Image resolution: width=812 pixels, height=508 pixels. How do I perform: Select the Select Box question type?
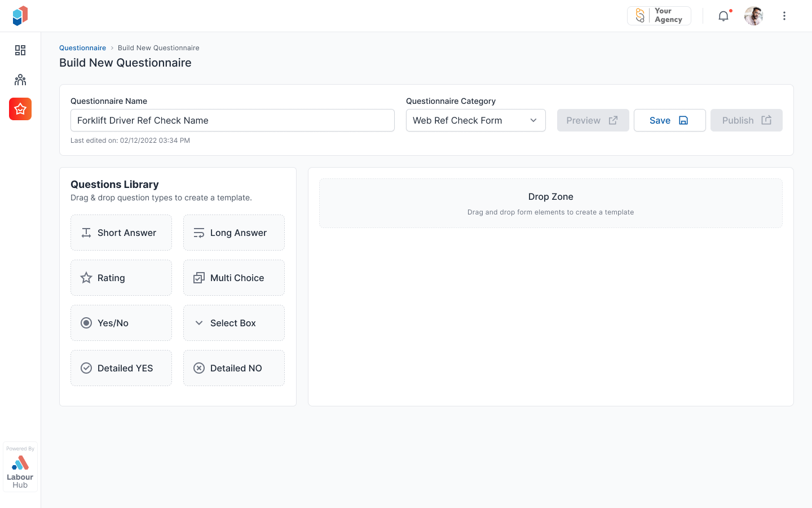234,323
